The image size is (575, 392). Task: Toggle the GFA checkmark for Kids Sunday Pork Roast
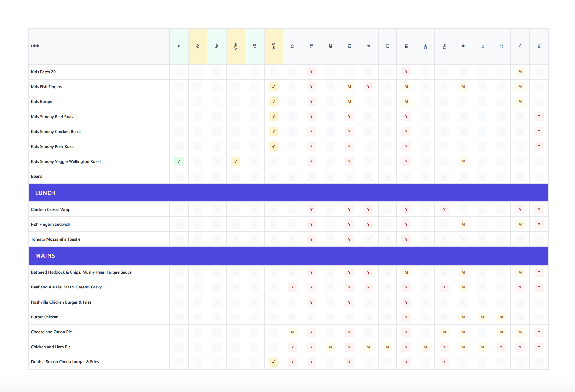tap(273, 146)
